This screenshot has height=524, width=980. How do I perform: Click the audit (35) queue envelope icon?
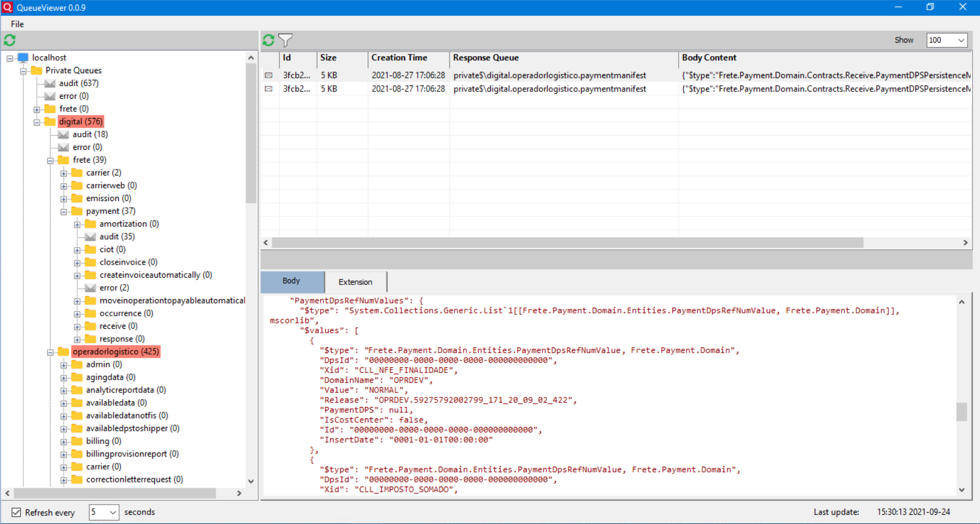point(90,237)
